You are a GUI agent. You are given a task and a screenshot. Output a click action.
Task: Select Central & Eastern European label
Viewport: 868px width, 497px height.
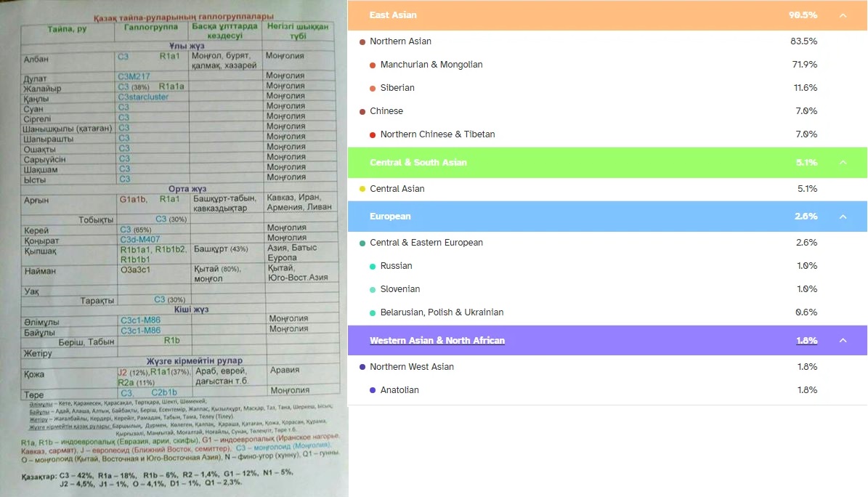click(426, 242)
